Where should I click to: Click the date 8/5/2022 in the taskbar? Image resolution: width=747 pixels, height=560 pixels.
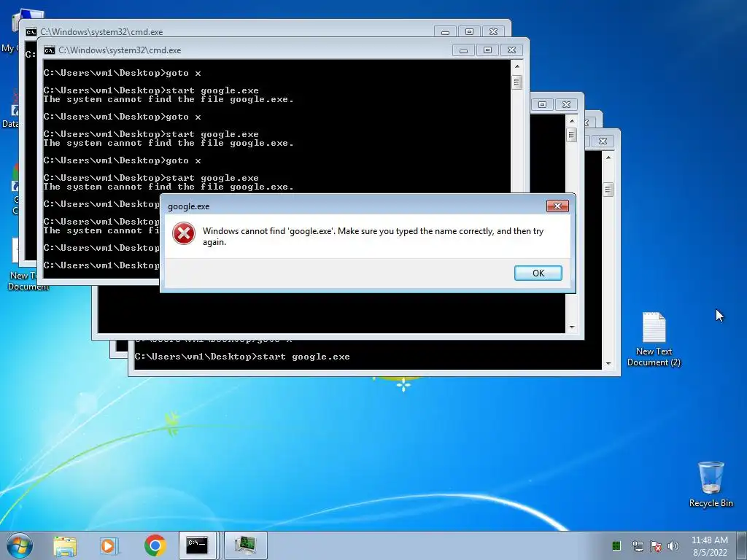point(710,553)
